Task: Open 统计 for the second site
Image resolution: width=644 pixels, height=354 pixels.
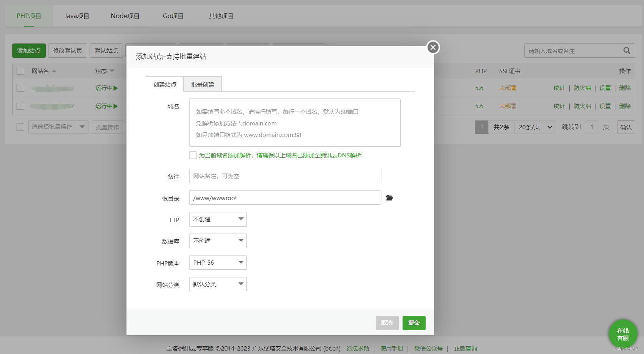Action: [x=559, y=106]
